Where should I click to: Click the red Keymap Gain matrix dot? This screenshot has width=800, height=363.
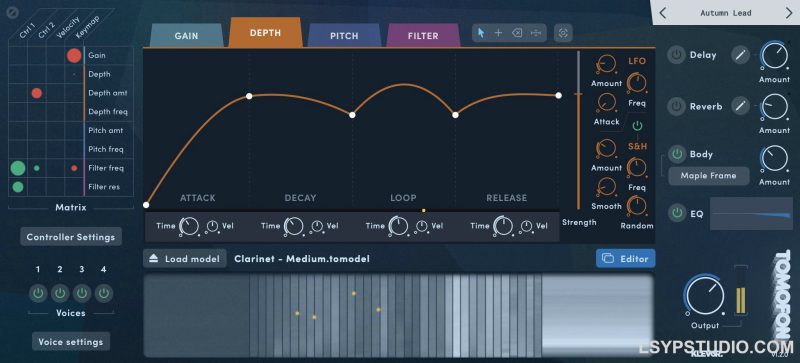74,55
